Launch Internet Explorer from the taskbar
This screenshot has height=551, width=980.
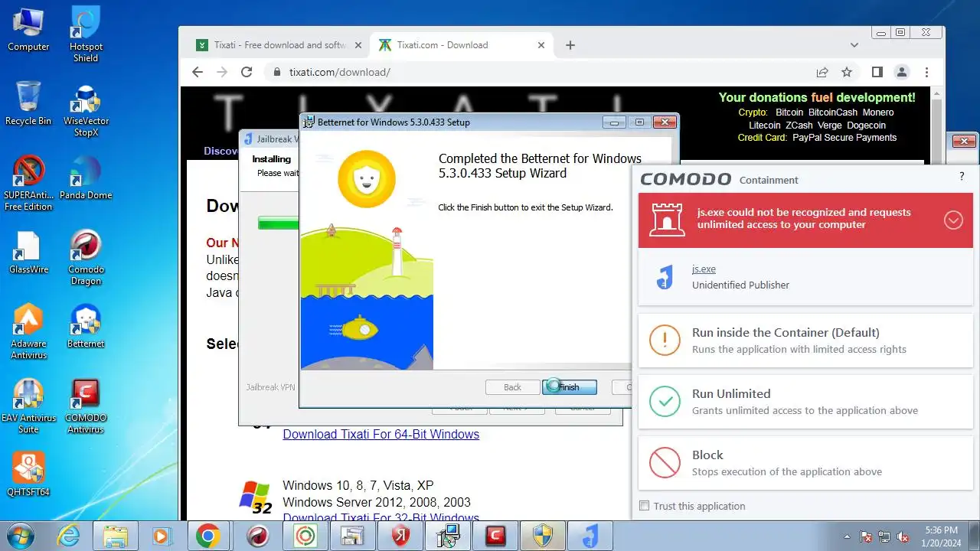pos(70,536)
